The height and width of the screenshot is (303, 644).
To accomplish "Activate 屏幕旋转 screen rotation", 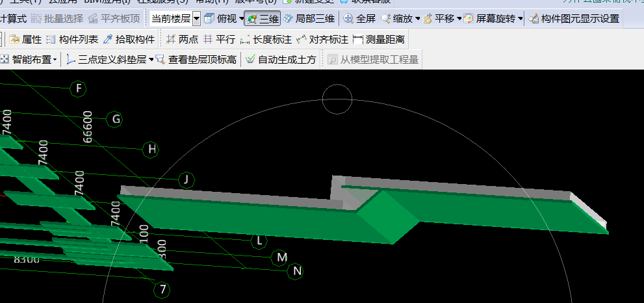I will click(x=489, y=18).
